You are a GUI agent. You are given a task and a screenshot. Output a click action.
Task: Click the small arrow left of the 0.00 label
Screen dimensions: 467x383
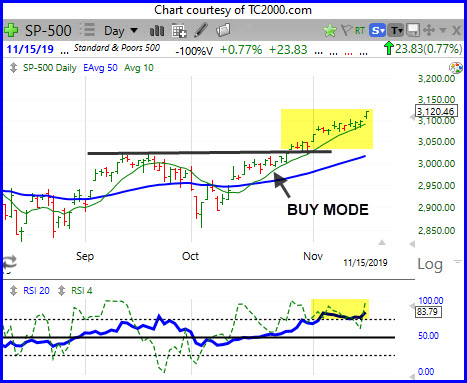coord(412,377)
